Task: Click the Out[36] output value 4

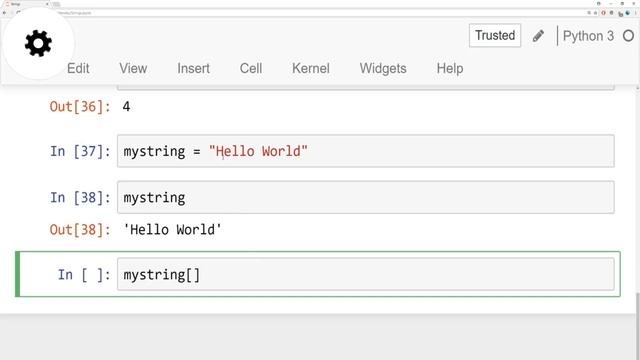Action: pyautogui.click(x=126, y=107)
